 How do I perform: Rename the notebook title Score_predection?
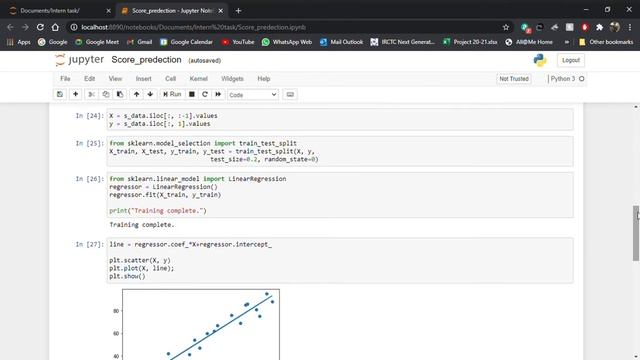click(146, 60)
